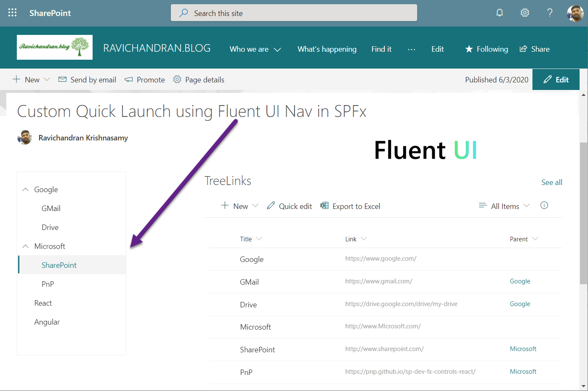Open What's happening navigation item
Screen dimensions: 588x391
pyautogui.click(x=327, y=49)
